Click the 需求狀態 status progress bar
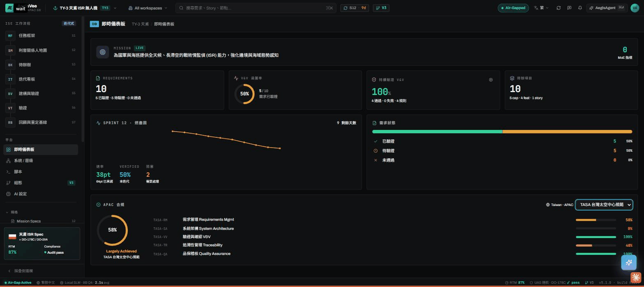The height and width of the screenshot is (287, 644). click(502, 132)
